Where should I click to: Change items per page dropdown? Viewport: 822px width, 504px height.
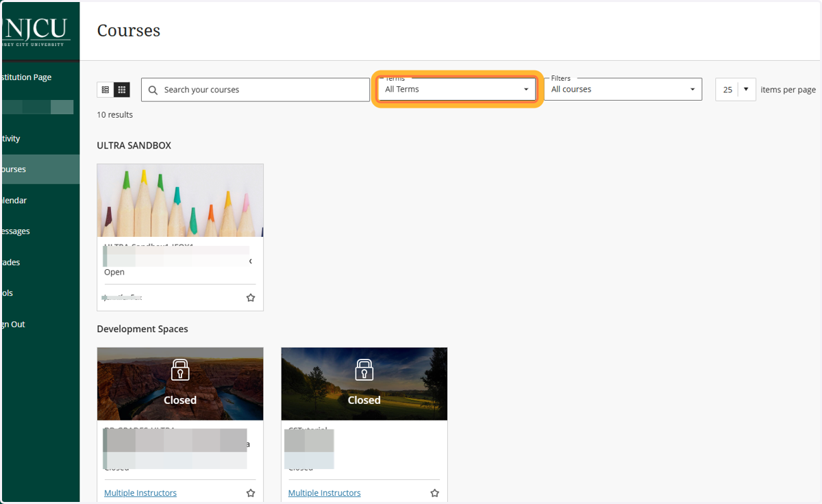[736, 90]
